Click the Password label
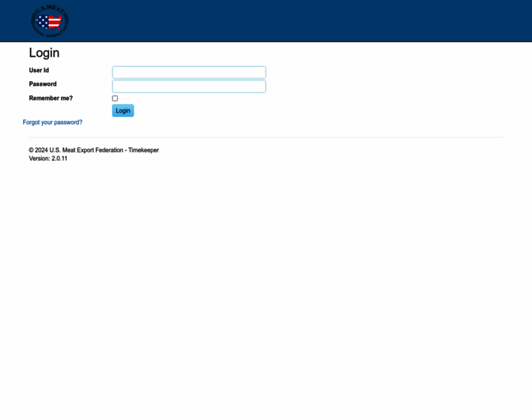This screenshot has width=532, height=420. click(43, 84)
